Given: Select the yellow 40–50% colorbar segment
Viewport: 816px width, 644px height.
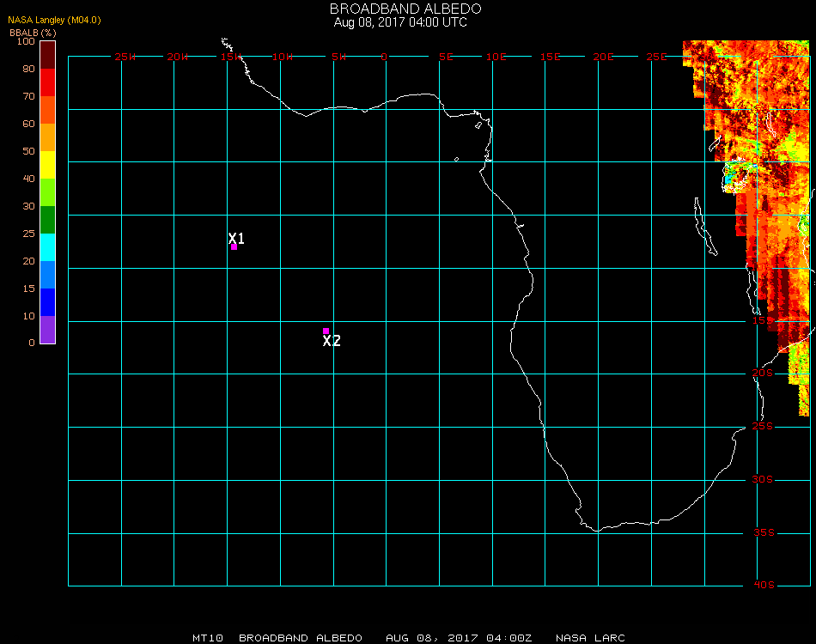Looking at the screenshot, I should click(47, 165).
